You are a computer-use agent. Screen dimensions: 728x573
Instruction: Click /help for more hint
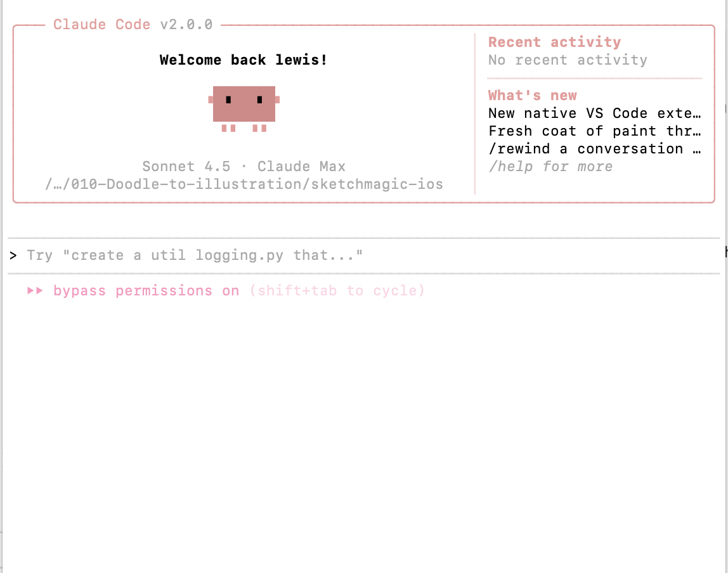(x=550, y=167)
